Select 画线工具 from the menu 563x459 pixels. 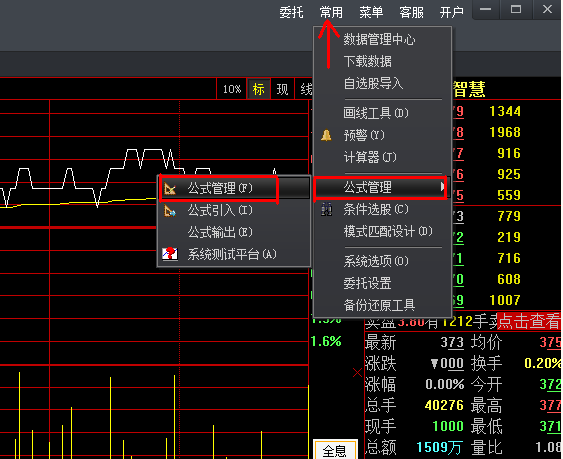[376, 113]
